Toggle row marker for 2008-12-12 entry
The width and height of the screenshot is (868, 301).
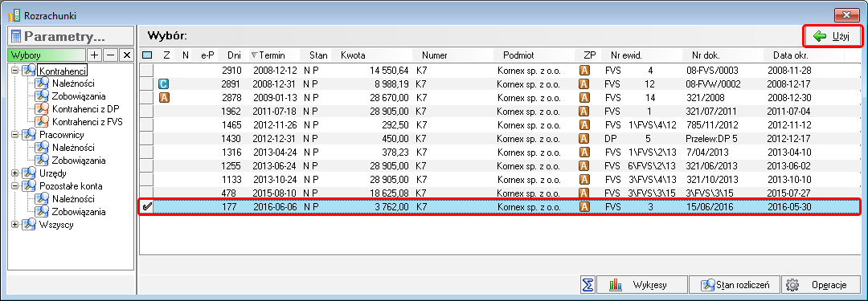tap(147, 71)
